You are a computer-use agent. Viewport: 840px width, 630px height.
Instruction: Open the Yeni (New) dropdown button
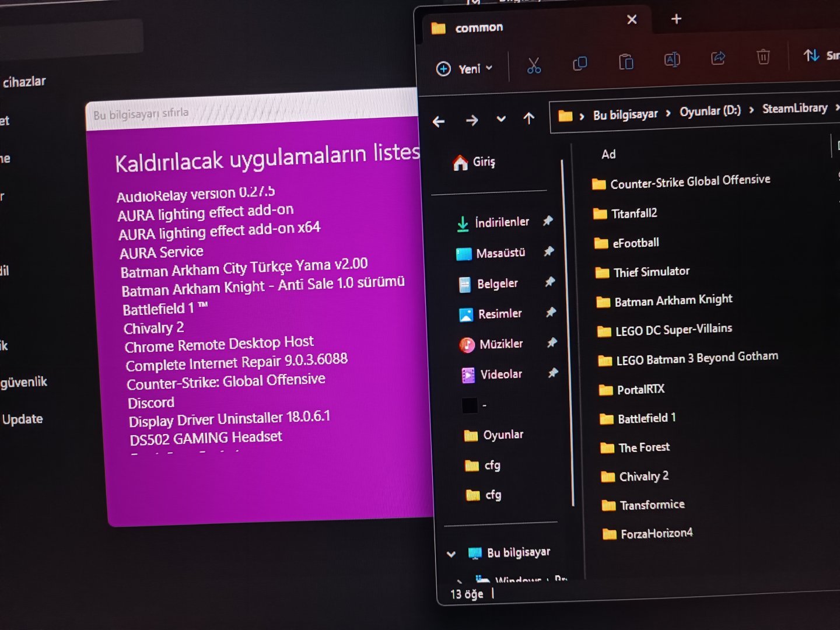[x=465, y=69]
